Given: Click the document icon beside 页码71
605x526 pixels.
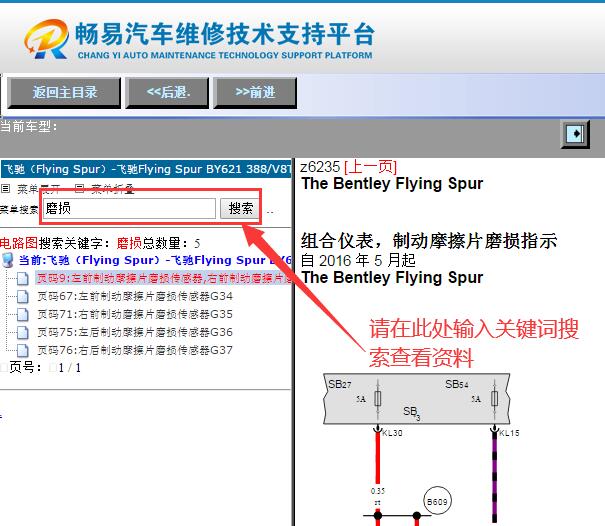Looking at the screenshot, I should click(x=23, y=315).
